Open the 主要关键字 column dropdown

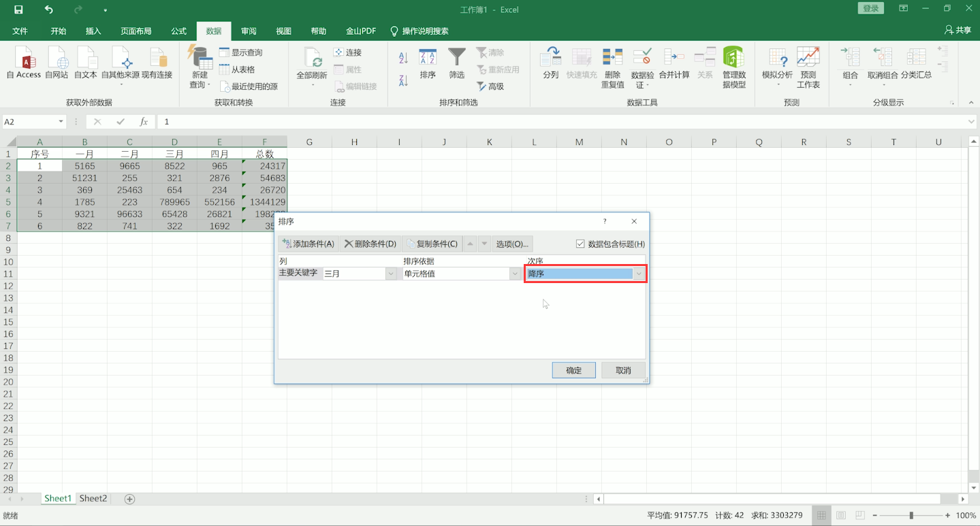[x=391, y=274]
